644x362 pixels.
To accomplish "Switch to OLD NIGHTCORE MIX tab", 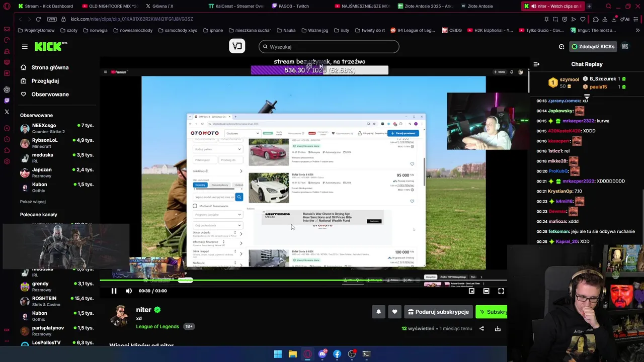I will 109,6.
